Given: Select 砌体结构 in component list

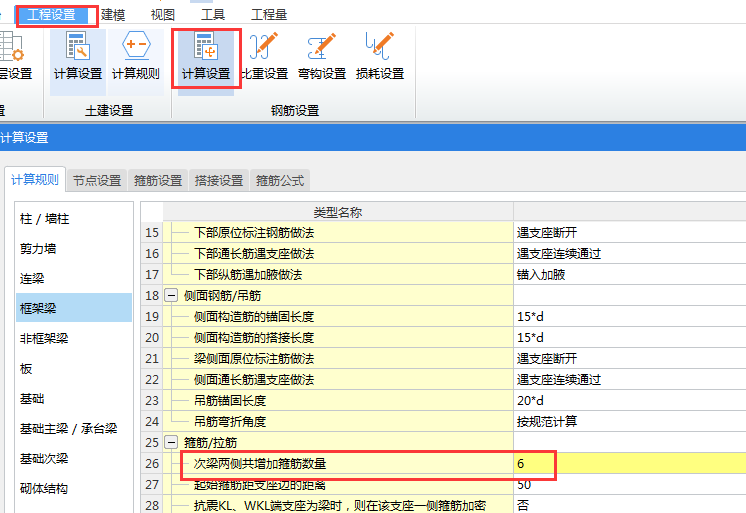Looking at the screenshot, I should click(x=74, y=488).
